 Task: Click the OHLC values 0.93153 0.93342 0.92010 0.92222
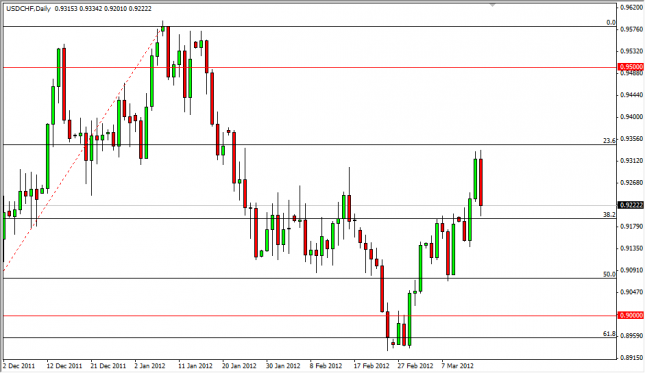pyautogui.click(x=103, y=8)
